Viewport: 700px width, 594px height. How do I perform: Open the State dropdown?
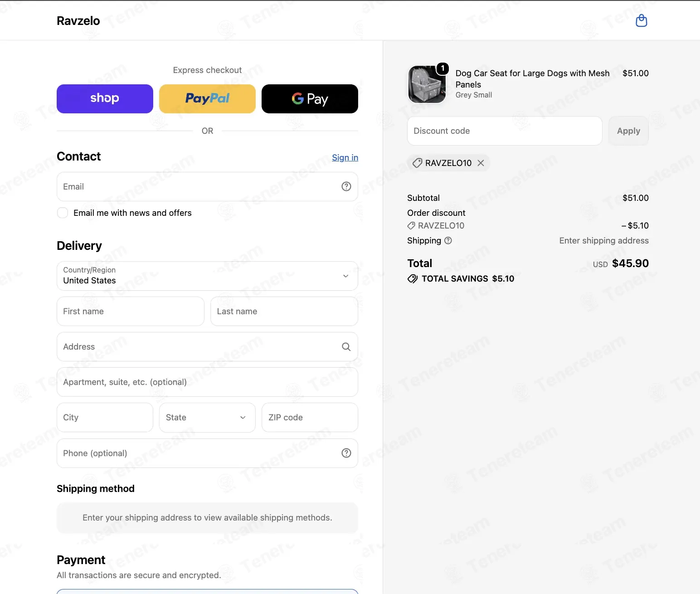tap(207, 418)
